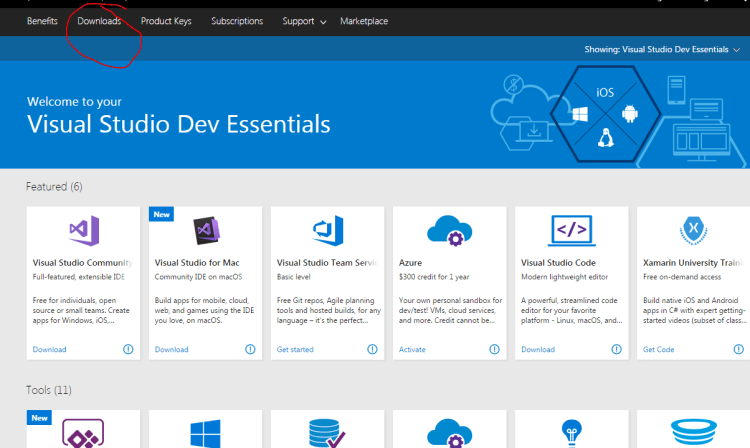Click the Featured (6) heading
The width and height of the screenshot is (750, 448).
pyautogui.click(x=54, y=186)
